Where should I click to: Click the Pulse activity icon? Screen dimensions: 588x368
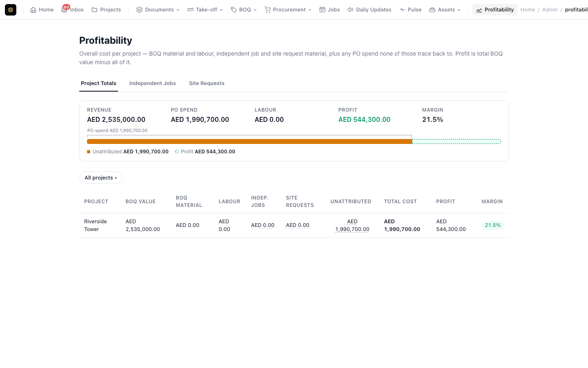(x=402, y=10)
